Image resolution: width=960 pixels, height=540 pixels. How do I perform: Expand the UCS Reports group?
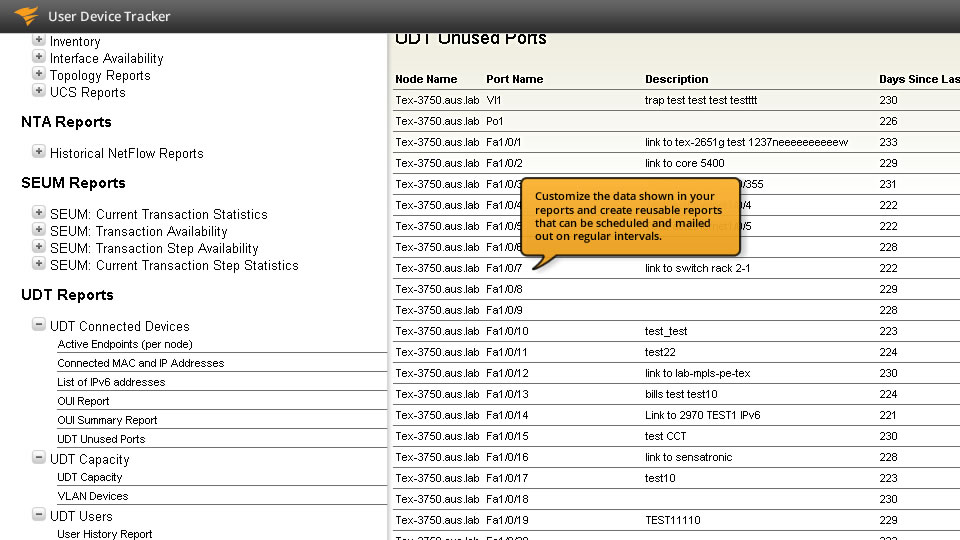pyautogui.click(x=39, y=91)
